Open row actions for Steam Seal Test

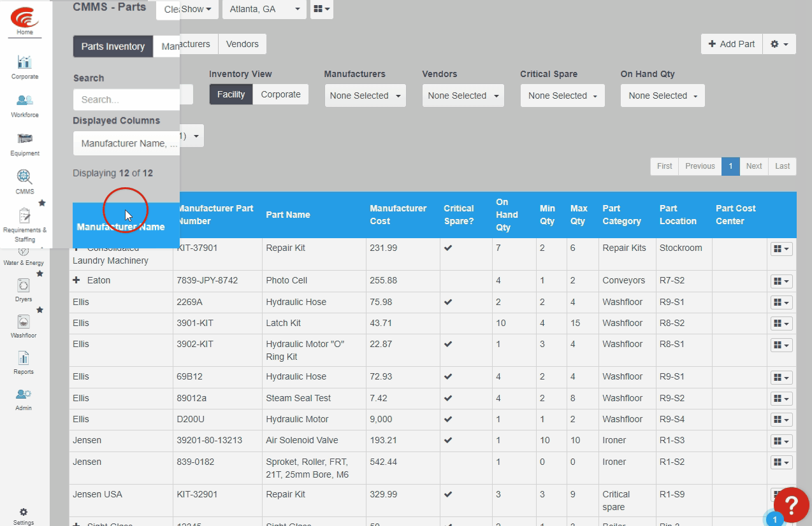coord(781,399)
